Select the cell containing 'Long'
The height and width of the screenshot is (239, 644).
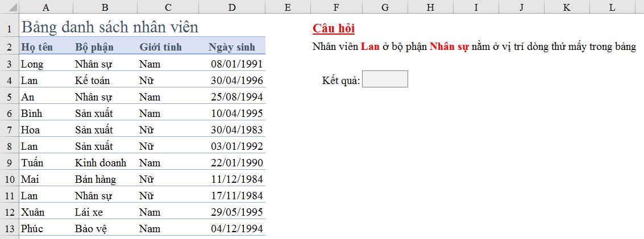pos(32,64)
